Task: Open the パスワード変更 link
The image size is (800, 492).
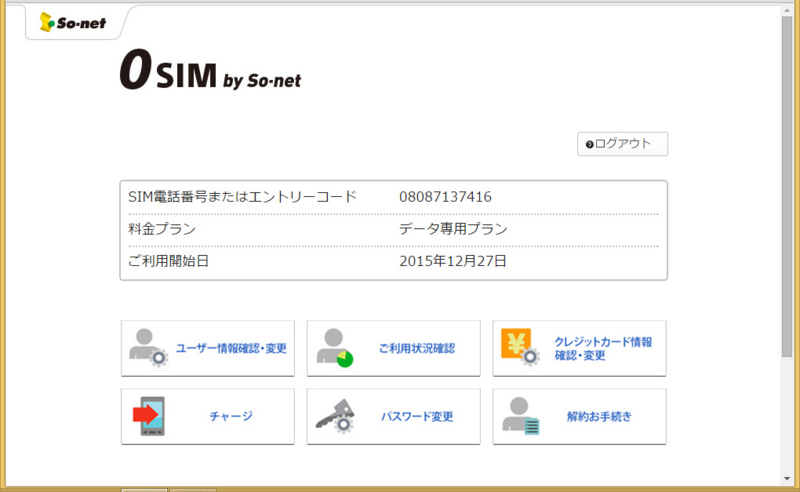Action: click(417, 416)
